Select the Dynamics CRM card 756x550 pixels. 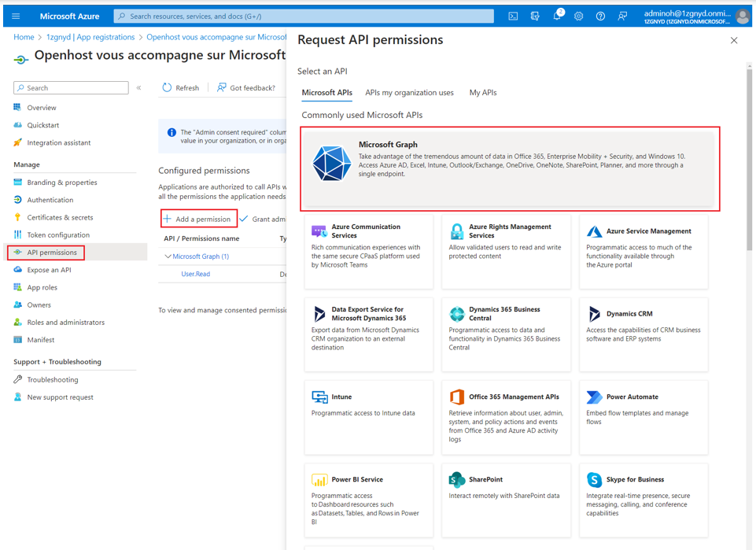[x=644, y=334]
